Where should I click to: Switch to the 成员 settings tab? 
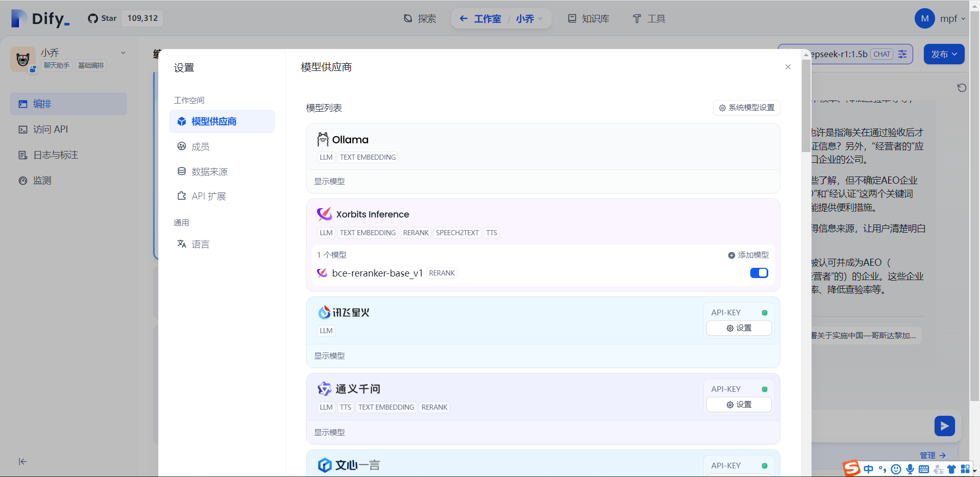point(200,146)
